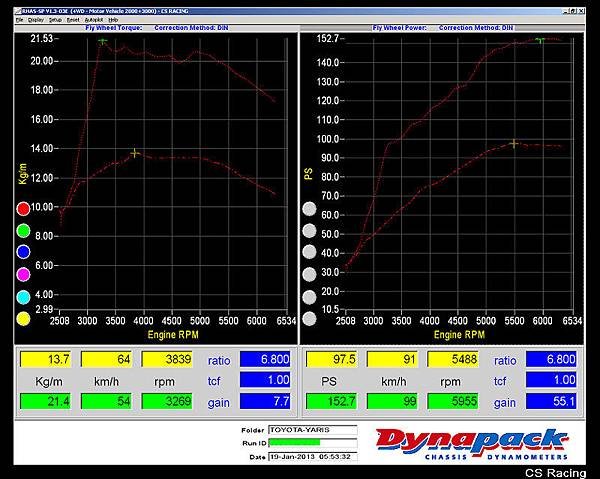
Task: Toggle the fourth grey circle beside power graph
Action: [309, 274]
